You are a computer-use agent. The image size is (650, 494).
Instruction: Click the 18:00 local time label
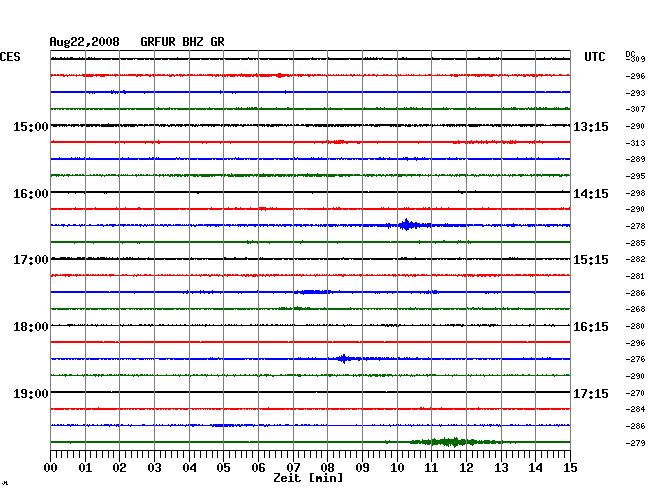click(x=31, y=327)
